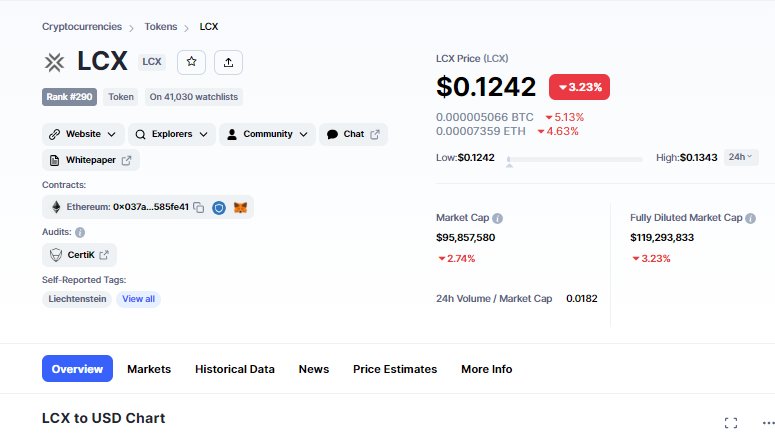775x436 pixels.
Task: Click the CertiK shield logo icon
Action: [x=56, y=255]
